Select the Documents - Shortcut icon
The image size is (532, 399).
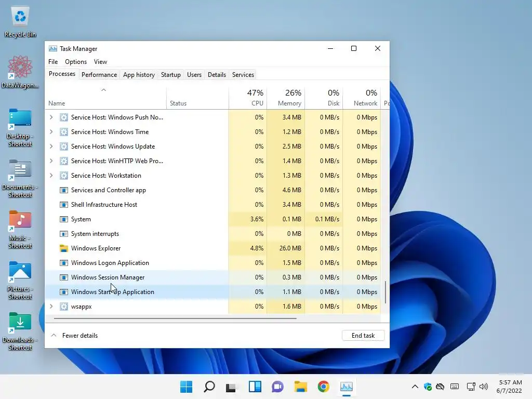click(x=20, y=178)
